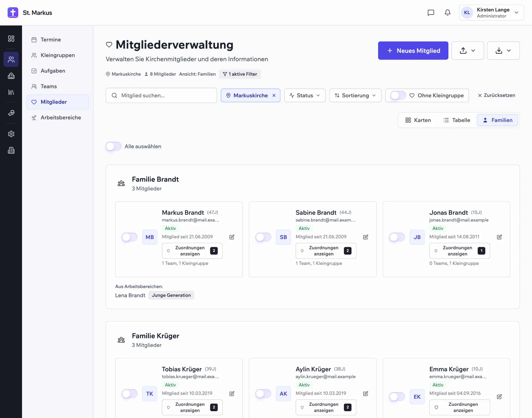Go to Kleingruppen in the side menu
The image size is (532, 418).
58,55
